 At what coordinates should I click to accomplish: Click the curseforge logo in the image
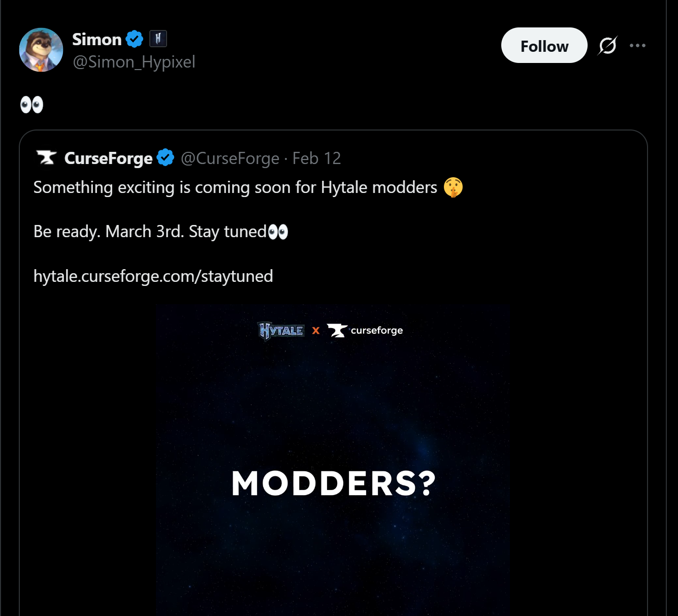pos(365,331)
